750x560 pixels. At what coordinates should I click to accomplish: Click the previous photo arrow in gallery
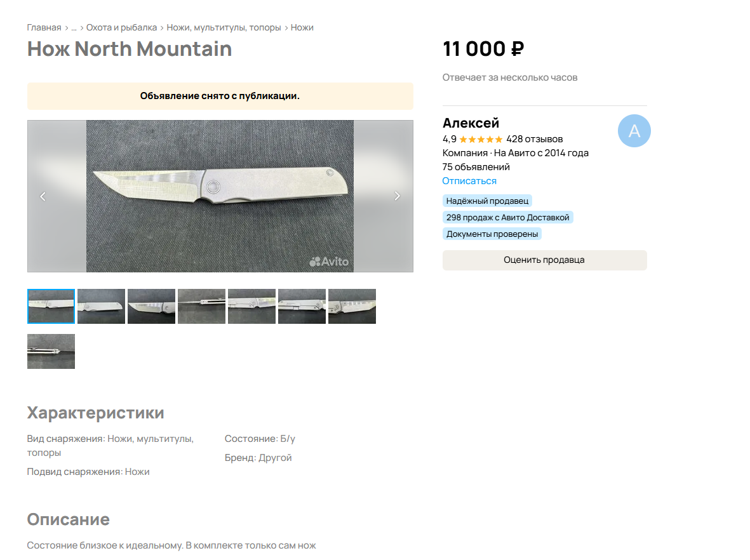43,196
